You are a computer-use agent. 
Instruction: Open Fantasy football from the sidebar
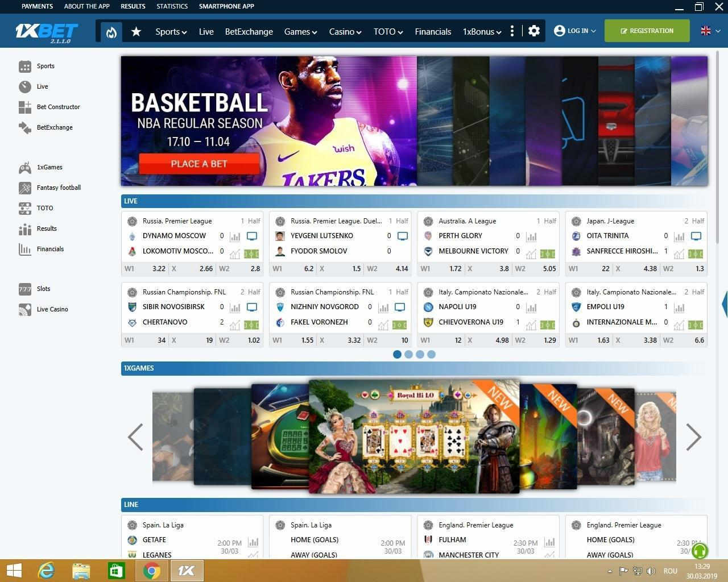(x=58, y=188)
